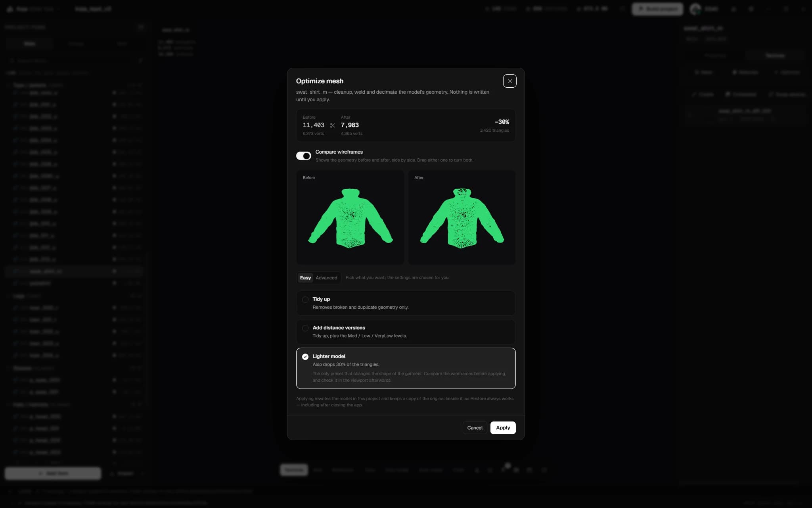The height and width of the screenshot is (508, 812).
Task: Switch to the Easy tab
Action: (305, 278)
